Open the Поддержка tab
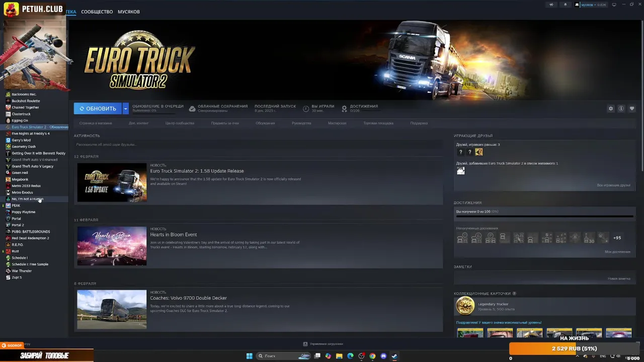Viewport: 644px width, 362px height. pyautogui.click(x=419, y=123)
